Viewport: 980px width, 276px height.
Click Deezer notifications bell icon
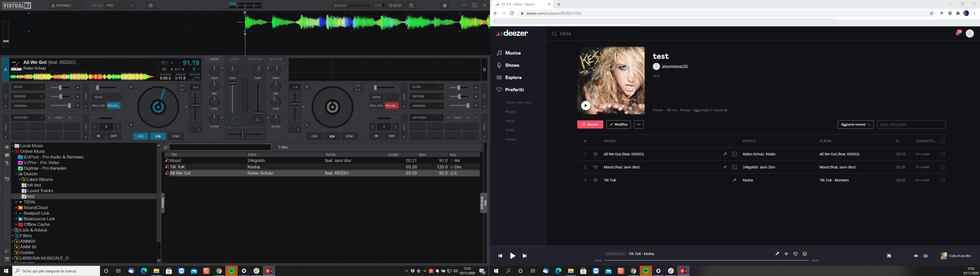[x=958, y=33]
